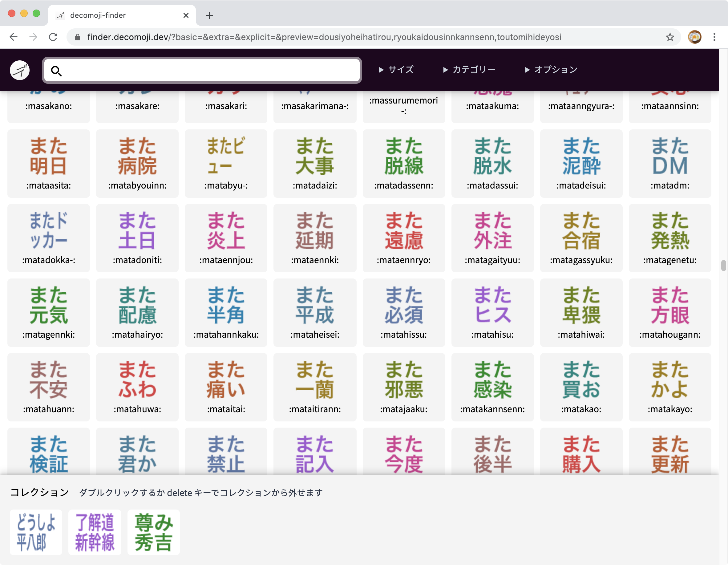Open Chrome three-dot menu
This screenshot has height=565, width=728.
[x=714, y=37]
